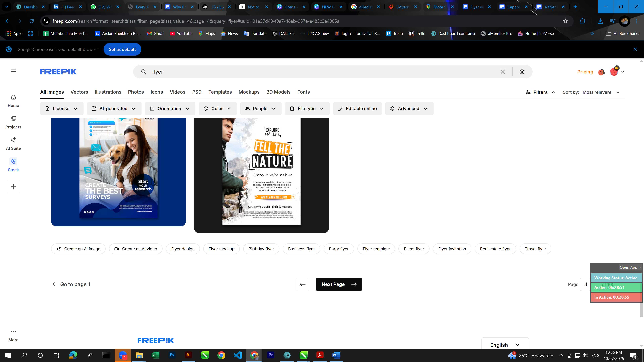This screenshot has width=644, height=362.
Task: Open Projects in sidebar
Action: coord(13,122)
